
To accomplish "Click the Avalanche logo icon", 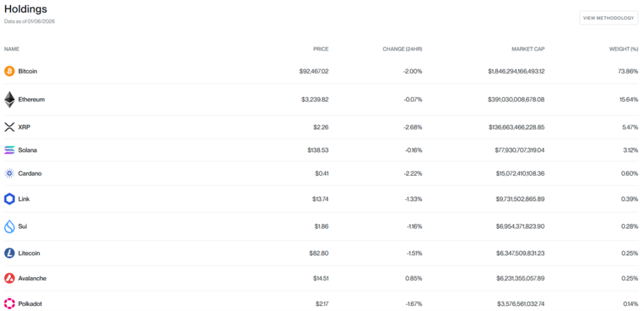I will [x=9, y=278].
